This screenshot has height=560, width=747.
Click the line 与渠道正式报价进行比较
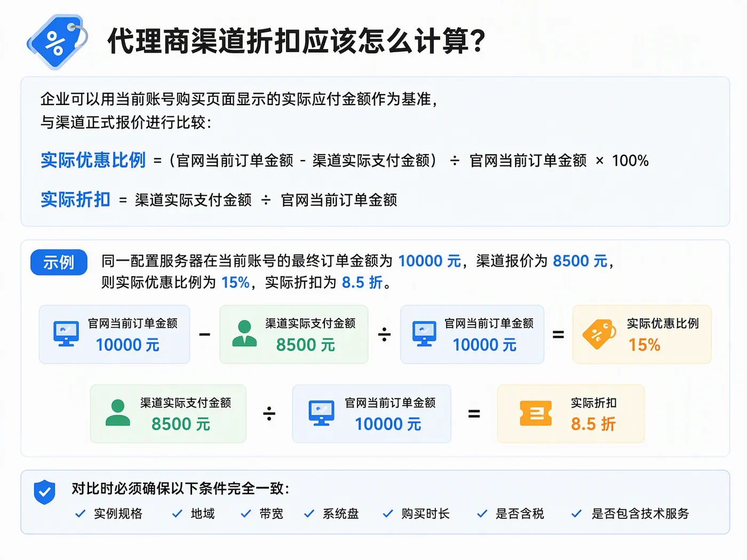click(126, 123)
